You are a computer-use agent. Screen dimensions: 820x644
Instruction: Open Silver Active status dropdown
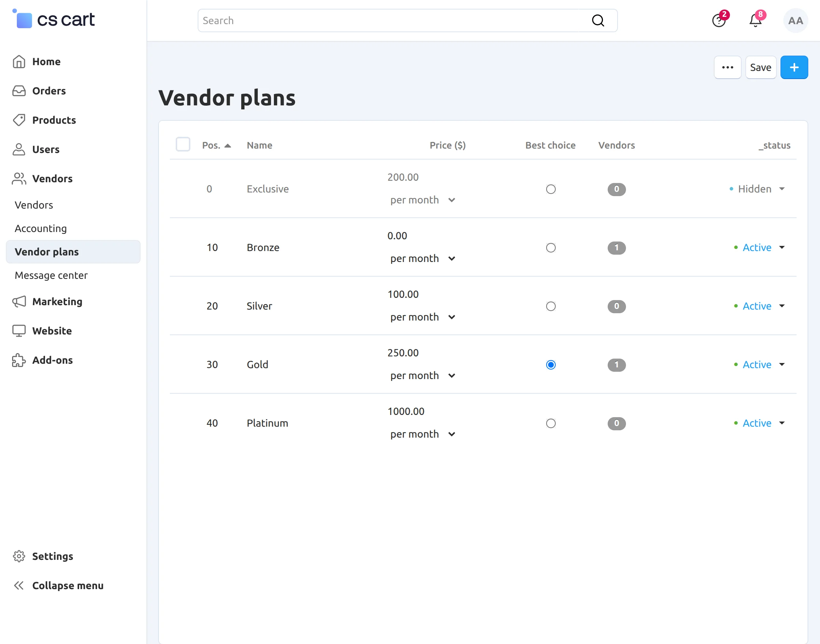pos(759,306)
